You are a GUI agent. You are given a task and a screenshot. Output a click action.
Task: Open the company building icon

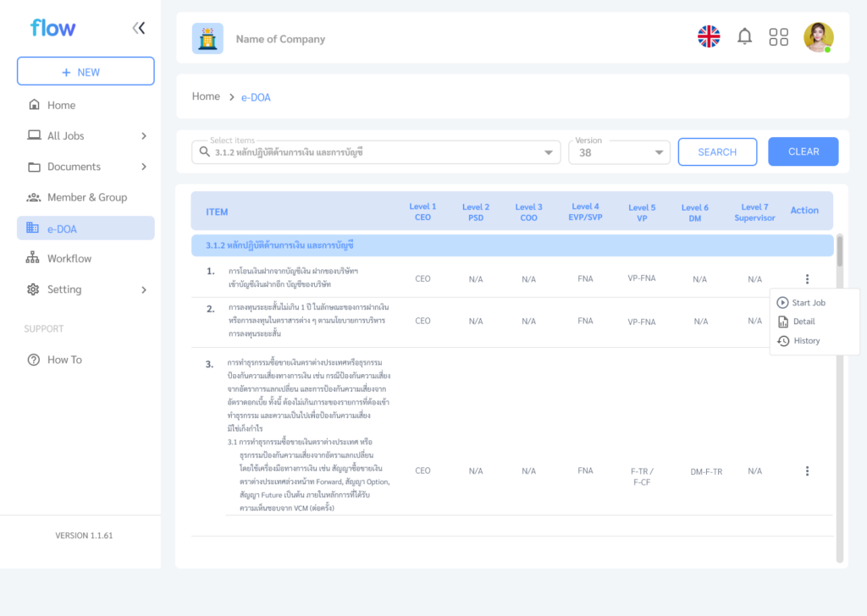pos(207,39)
